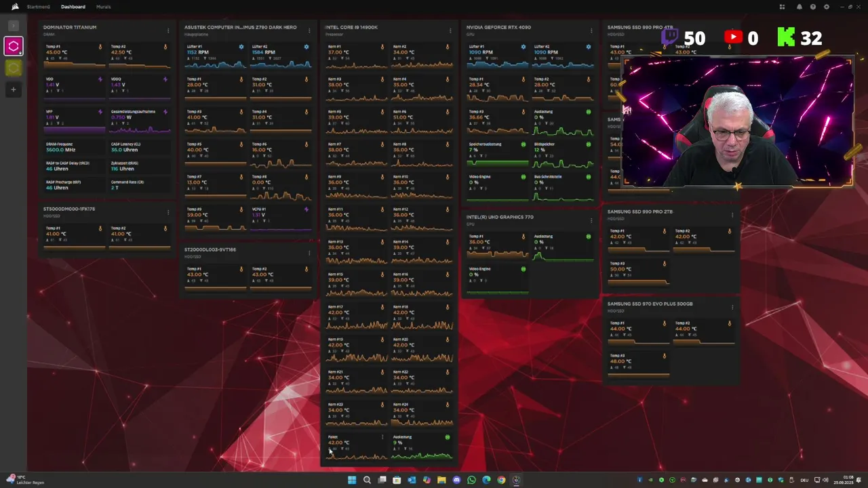Click RTX 4090 Auslastung green load icon
Image resolution: width=868 pixels, height=488 pixels.
coord(589,112)
